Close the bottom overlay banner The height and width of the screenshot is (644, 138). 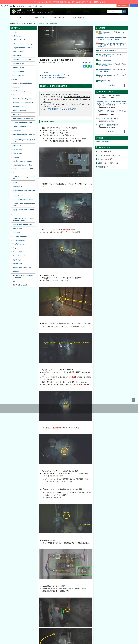(136, 406)
